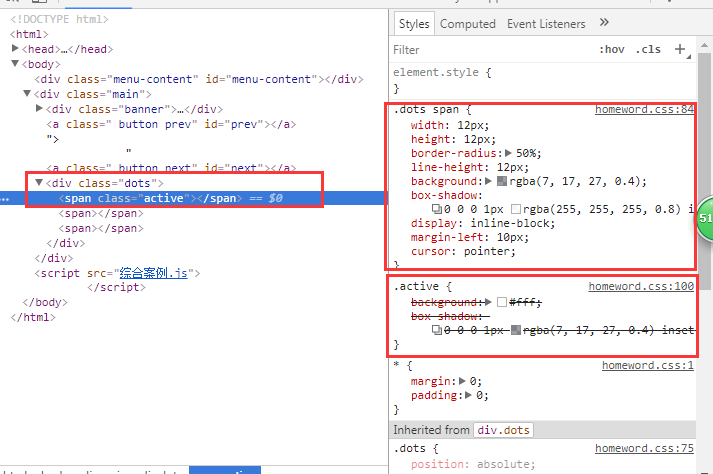Open shadow editor icon in .dots span box-shadow
The image size is (713, 474).
pos(437,209)
